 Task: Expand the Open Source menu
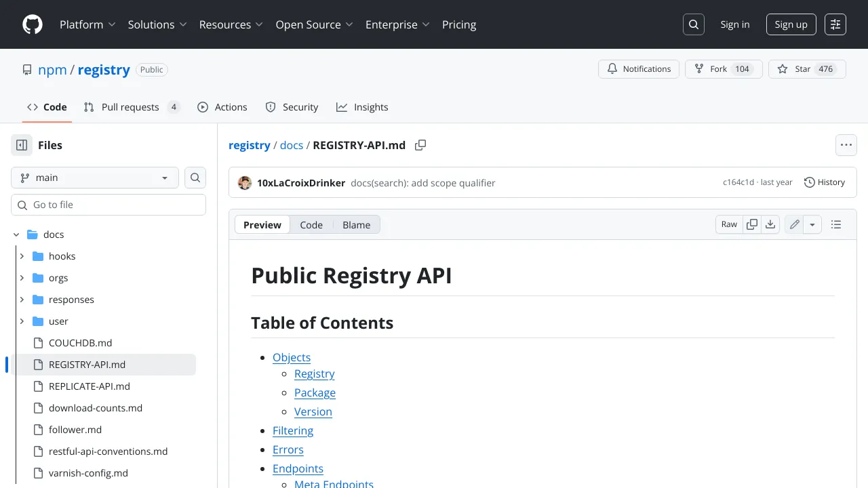[315, 24]
